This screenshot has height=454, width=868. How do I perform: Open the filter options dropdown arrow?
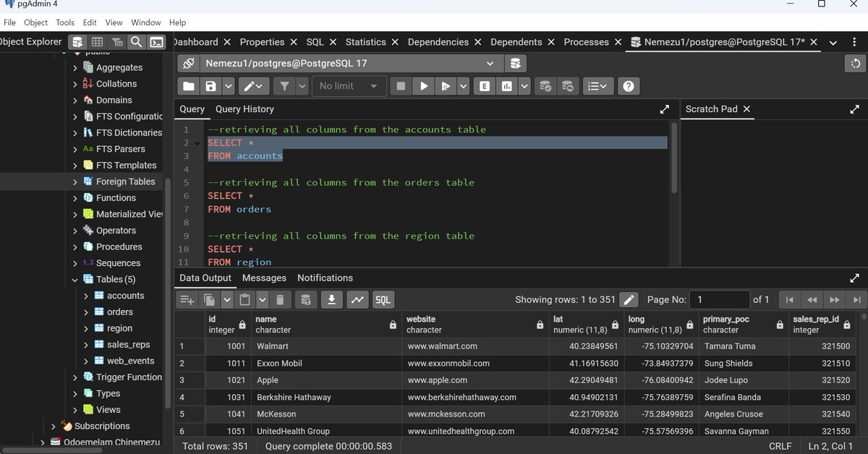pos(302,86)
